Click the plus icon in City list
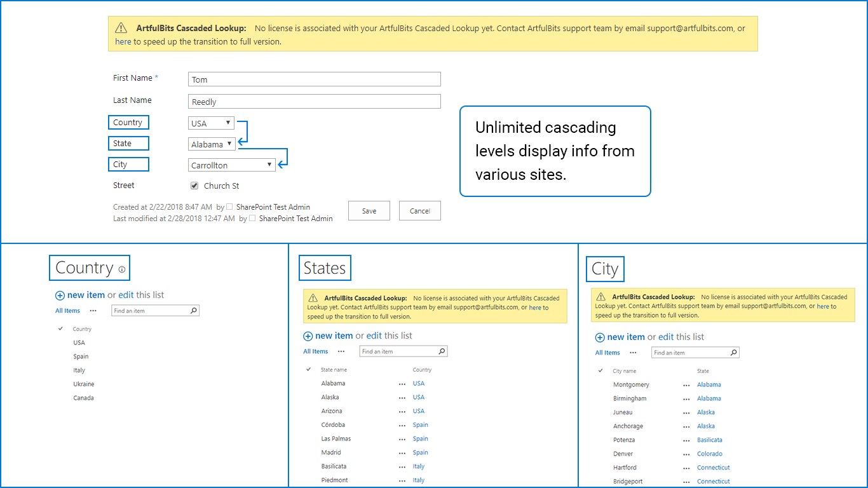This screenshot has width=868, height=488. tap(600, 337)
